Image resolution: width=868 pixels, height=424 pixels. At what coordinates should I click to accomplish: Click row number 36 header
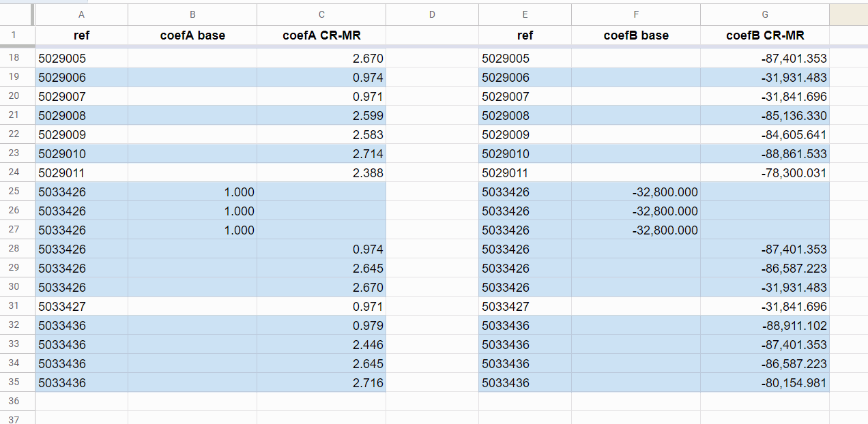click(x=15, y=402)
